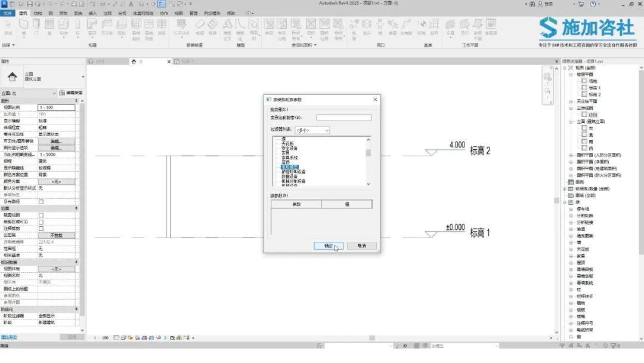Open the Properties help link
Image resolution: width=644 pixels, height=363 pixels.
pos(9,337)
